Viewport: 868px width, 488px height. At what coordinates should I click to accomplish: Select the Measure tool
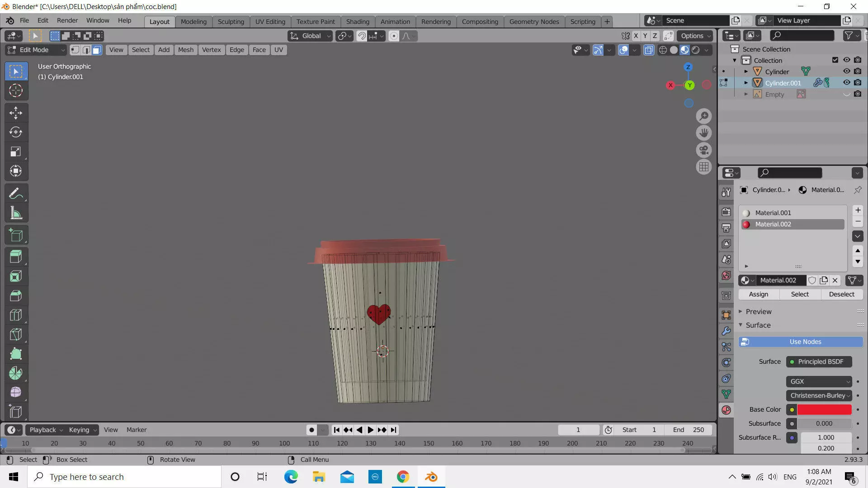point(16,213)
